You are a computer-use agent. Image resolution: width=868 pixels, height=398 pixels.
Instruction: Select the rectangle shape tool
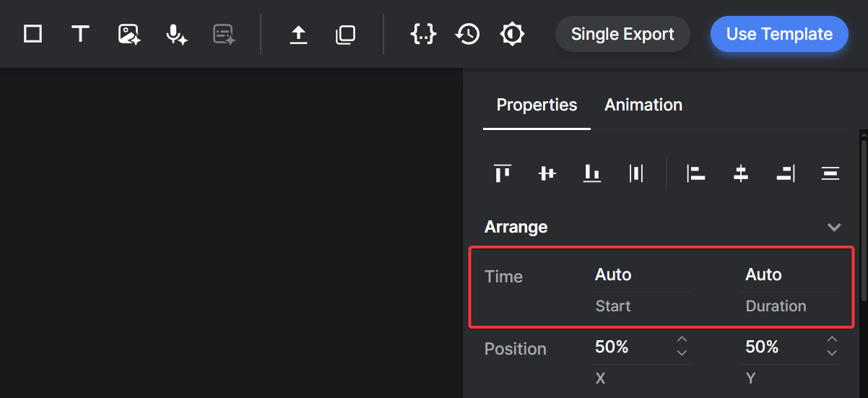[x=32, y=34]
